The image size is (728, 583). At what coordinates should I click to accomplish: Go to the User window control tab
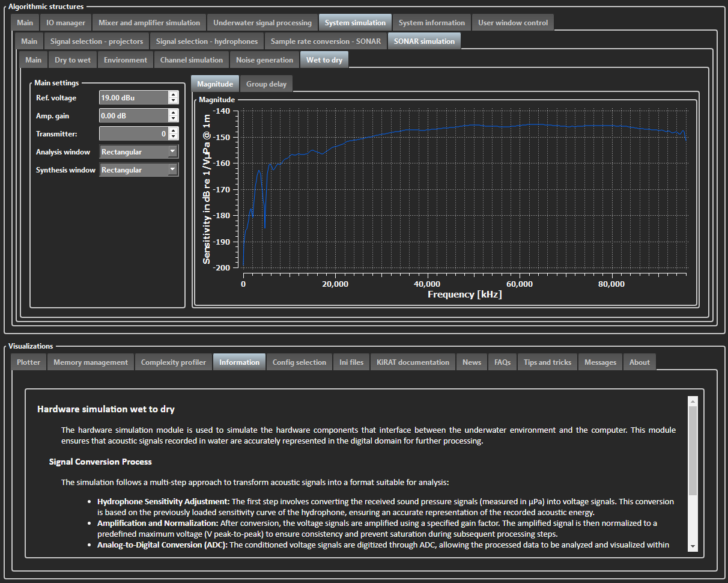pos(513,23)
